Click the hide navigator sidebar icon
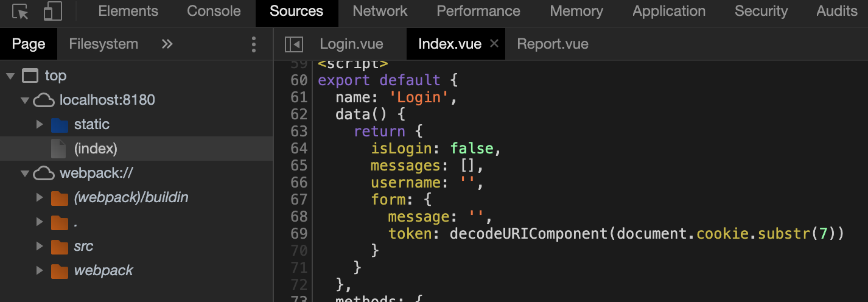 pyautogui.click(x=294, y=44)
